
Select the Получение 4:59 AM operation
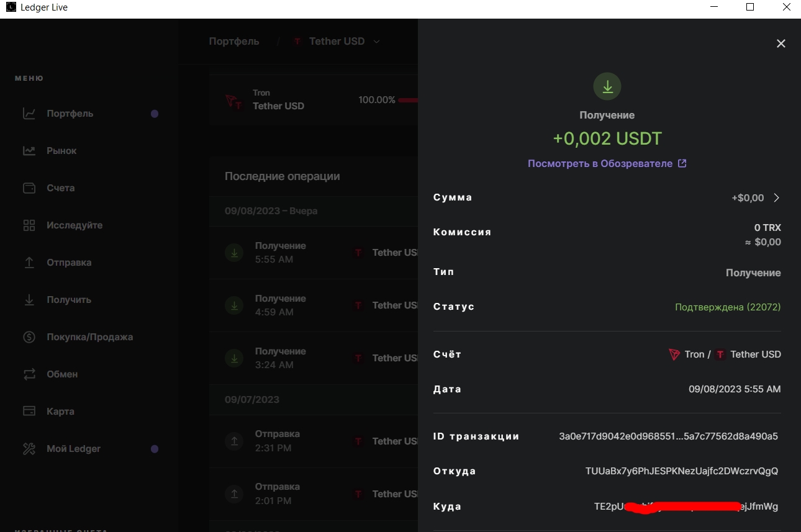(314, 305)
